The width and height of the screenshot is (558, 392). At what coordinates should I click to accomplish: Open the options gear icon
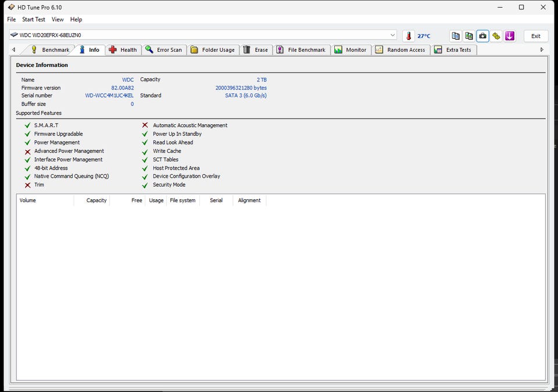tap(496, 36)
